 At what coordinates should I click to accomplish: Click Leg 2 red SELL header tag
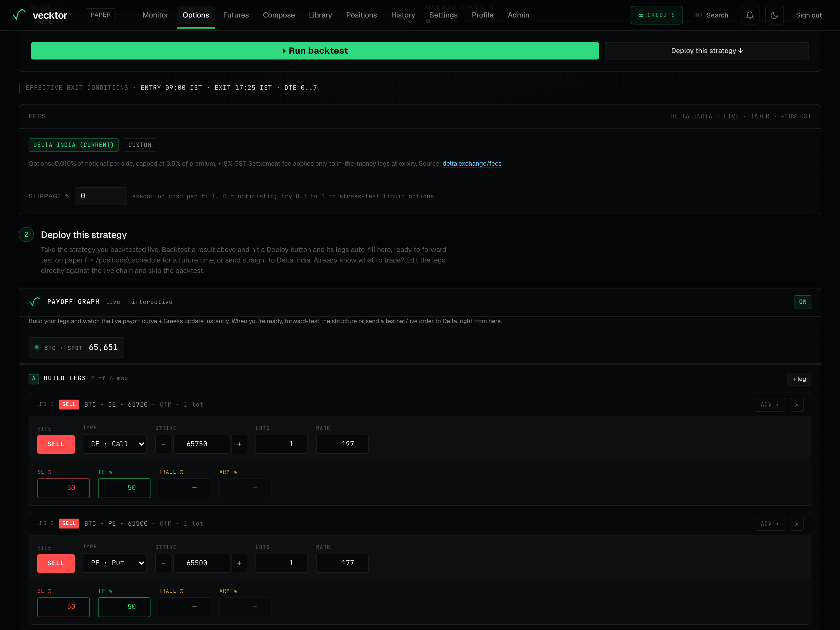[69, 523]
